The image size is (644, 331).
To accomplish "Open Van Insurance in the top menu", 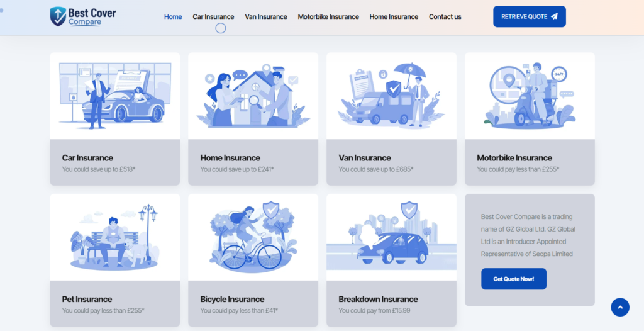I will pyautogui.click(x=266, y=17).
